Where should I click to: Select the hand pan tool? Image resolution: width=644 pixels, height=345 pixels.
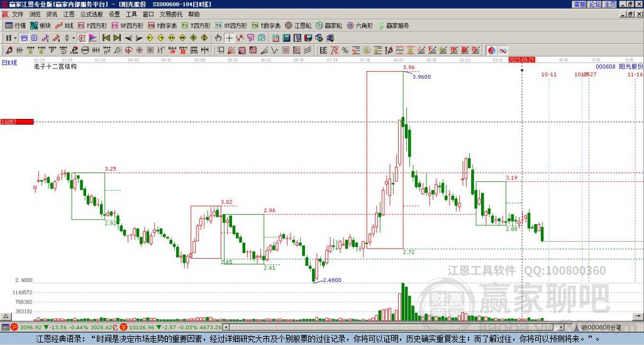pyautogui.click(x=218, y=38)
